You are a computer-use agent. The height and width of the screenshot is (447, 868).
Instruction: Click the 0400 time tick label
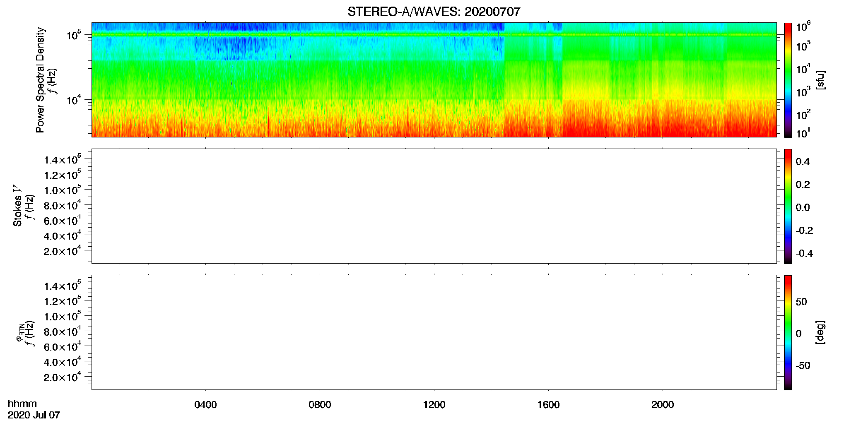click(x=205, y=405)
